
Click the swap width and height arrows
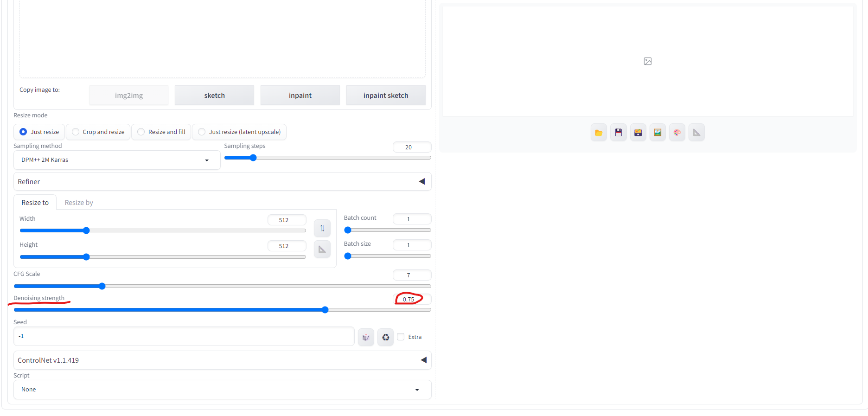point(322,228)
